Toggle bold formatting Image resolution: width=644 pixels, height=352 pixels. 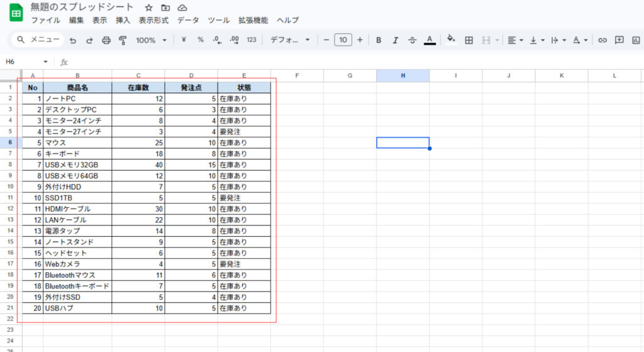(379, 40)
